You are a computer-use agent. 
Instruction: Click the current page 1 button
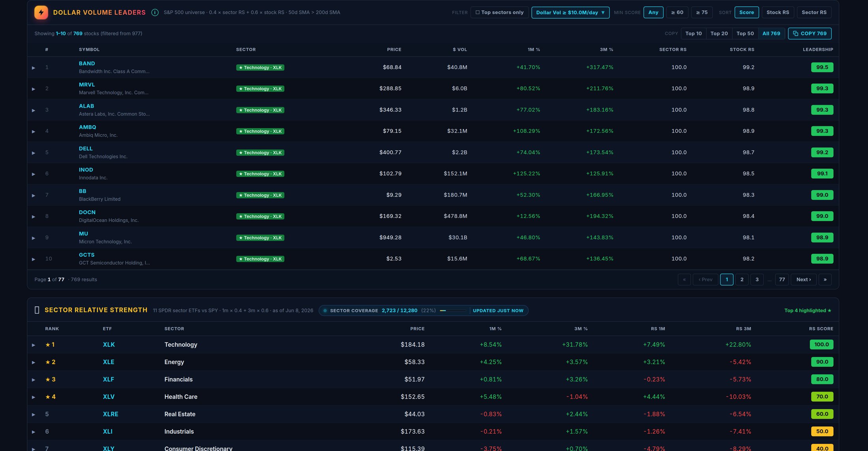(727, 280)
